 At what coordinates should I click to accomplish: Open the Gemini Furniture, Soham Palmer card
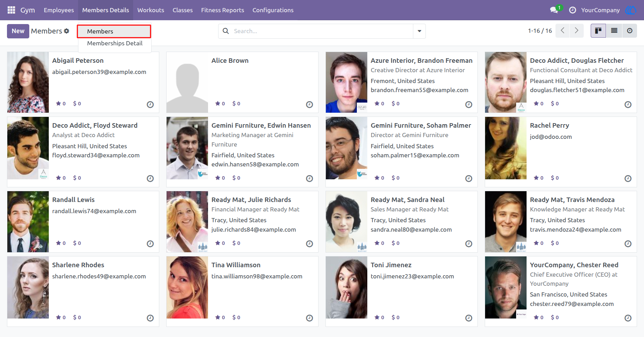click(x=401, y=152)
